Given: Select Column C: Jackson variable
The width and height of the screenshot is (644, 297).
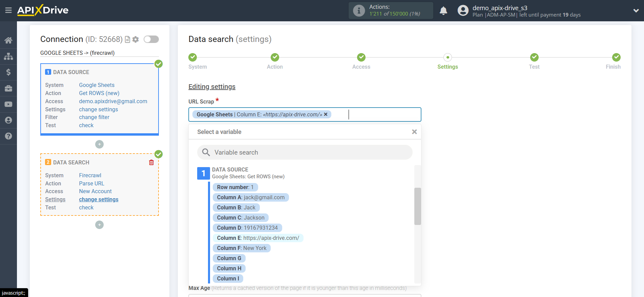Looking at the screenshot, I should [241, 218].
